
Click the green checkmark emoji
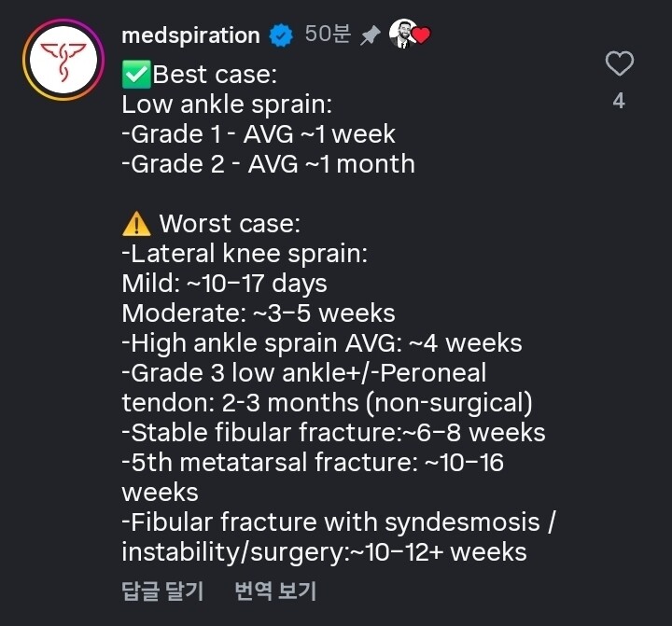(137, 74)
